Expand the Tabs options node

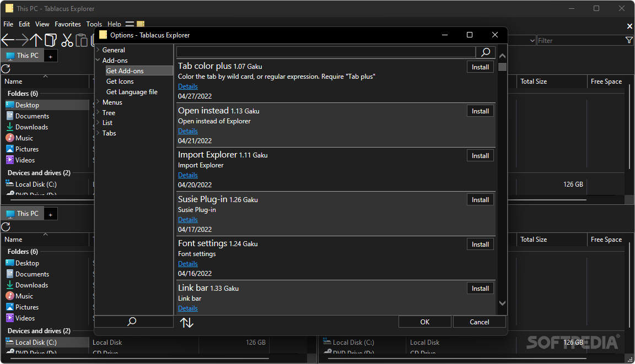98,133
